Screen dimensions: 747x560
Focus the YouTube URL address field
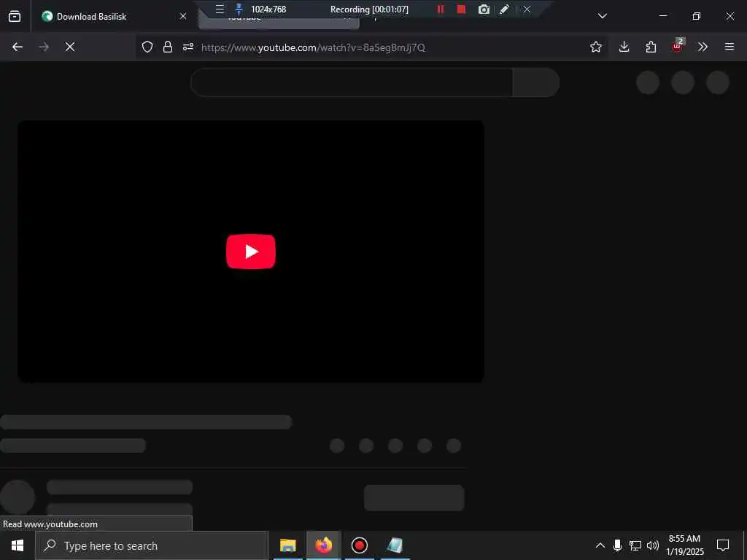[313, 47]
